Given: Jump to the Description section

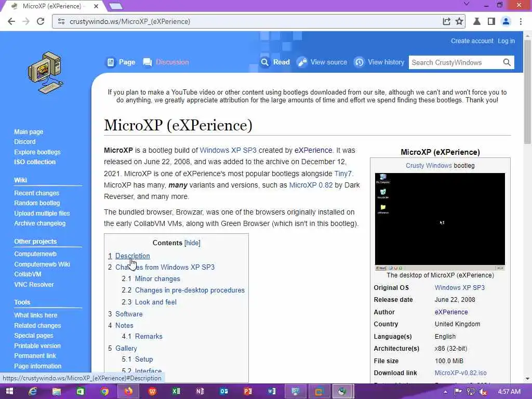Looking at the screenshot, I should [x=132, y=256].
